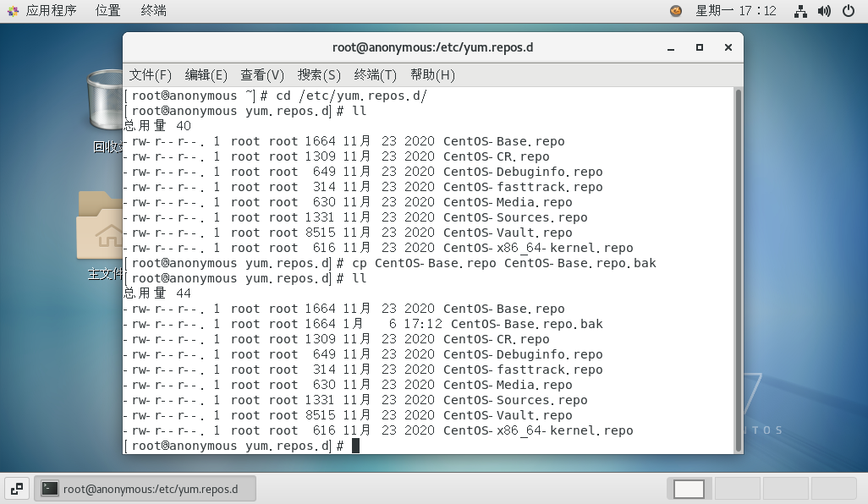The height and width of the screenshot is (504, 868).
Task: Click CentOS-Vault.repo in the second listing
Action: point(508,415)
